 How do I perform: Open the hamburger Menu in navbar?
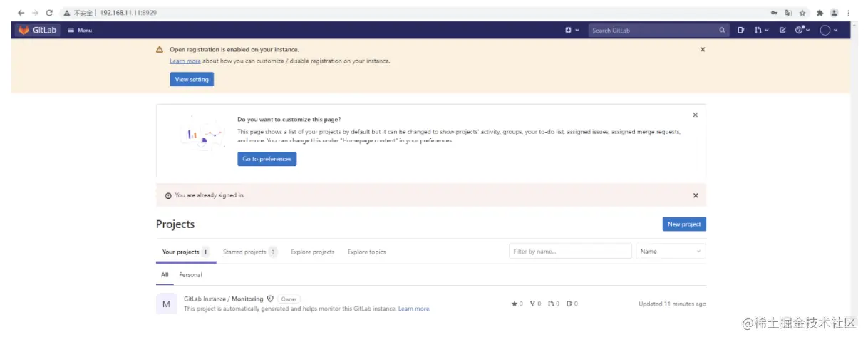[79, 30]
